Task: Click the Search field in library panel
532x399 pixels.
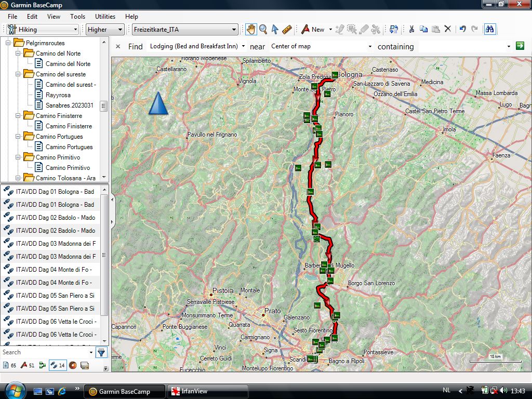Action: pos(46,352)
